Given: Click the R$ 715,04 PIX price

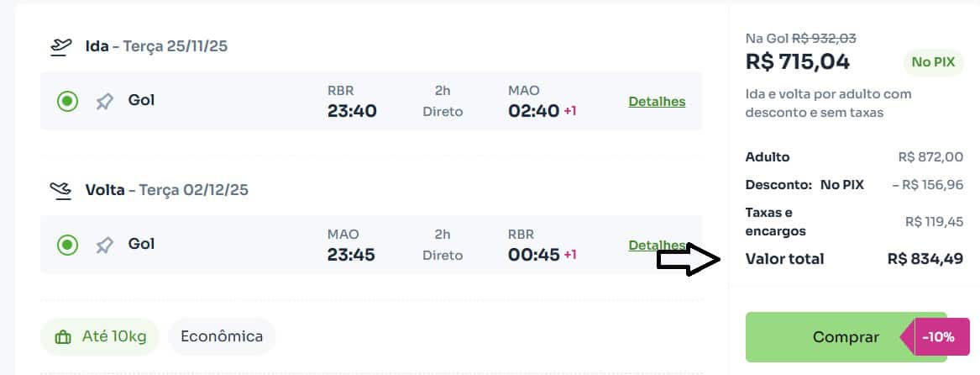Looking at the screenshot, I should click(x=797, y=62).
